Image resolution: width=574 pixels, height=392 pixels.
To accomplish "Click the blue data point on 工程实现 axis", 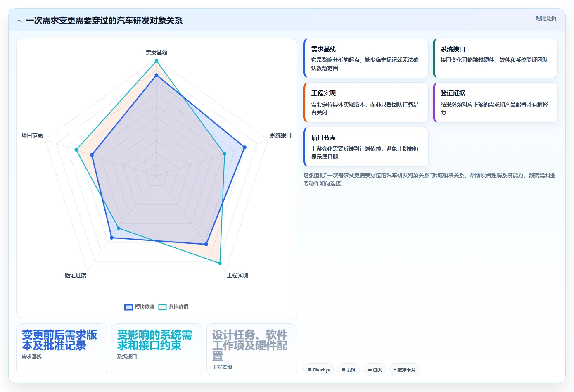I will pyautogui.click(x=206, y=244).
